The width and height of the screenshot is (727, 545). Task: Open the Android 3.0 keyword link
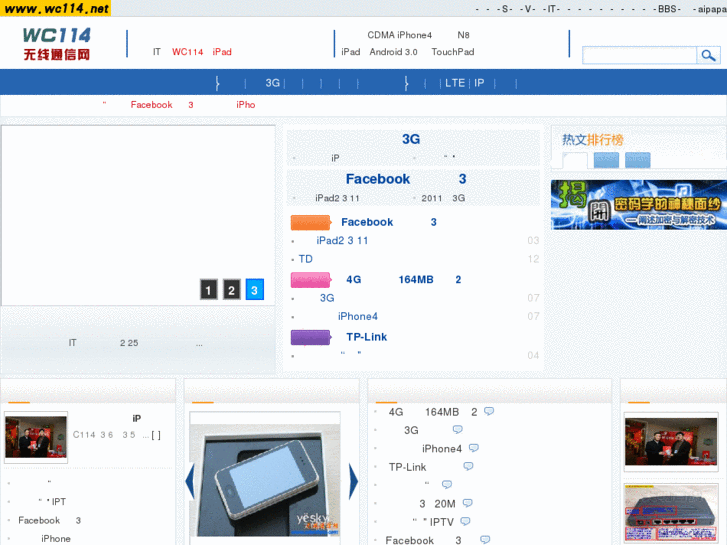[x=393, y=52]
